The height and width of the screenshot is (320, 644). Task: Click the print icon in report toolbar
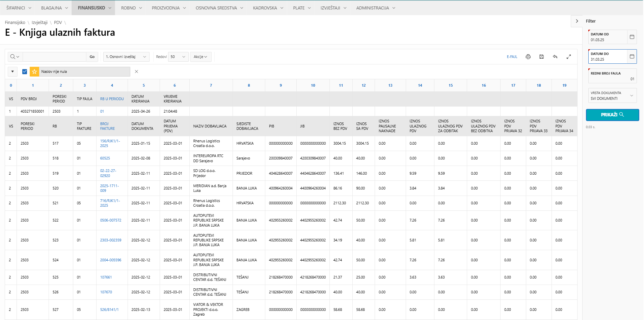(x=528, y=57)
